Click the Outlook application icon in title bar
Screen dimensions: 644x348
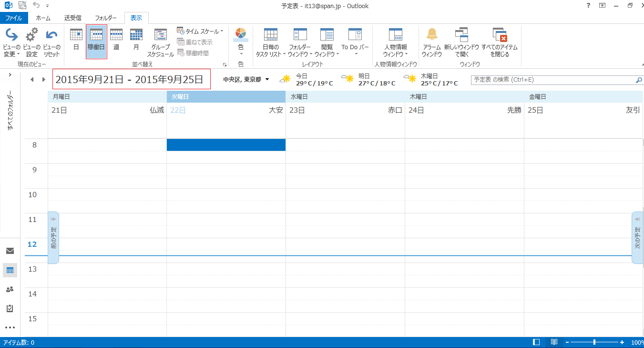click(x=8, y=6)
